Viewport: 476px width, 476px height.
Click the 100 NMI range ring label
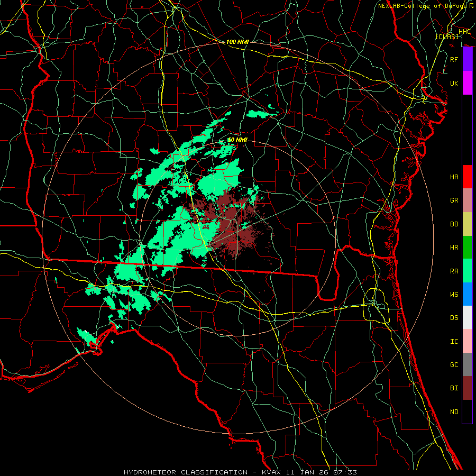237,42
